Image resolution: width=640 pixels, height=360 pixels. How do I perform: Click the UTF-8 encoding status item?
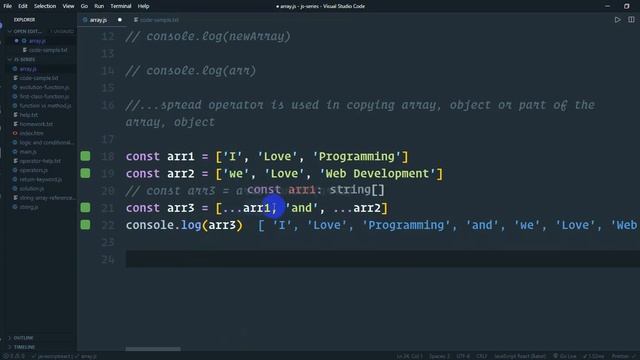click(x=462, y=356)
